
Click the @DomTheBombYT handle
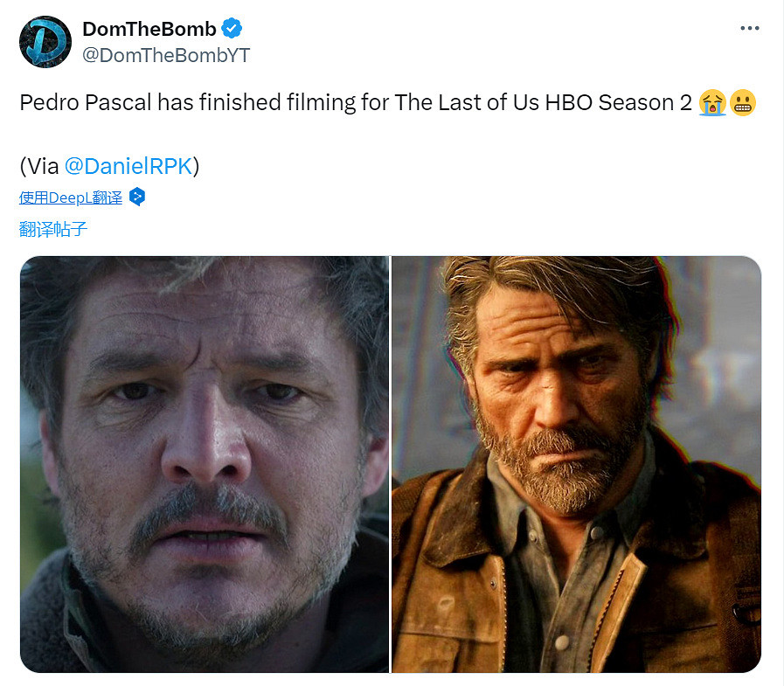pos(166,55)
